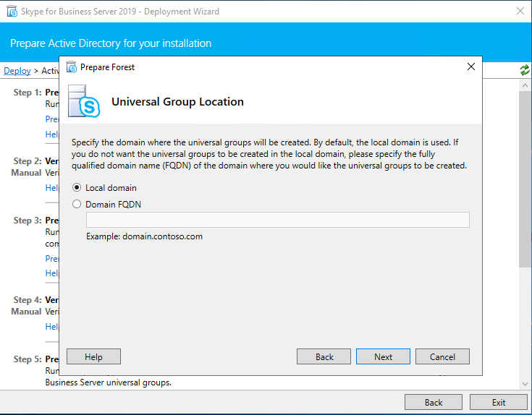Click the Deploy breadcrumb link
Viewport: 532px width, 415px height.
[x=17, y=71]
